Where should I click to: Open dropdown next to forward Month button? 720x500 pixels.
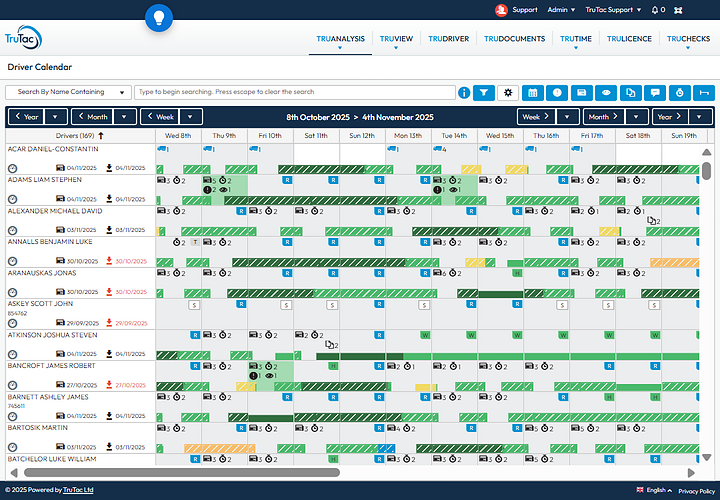(x=636, y=117)
